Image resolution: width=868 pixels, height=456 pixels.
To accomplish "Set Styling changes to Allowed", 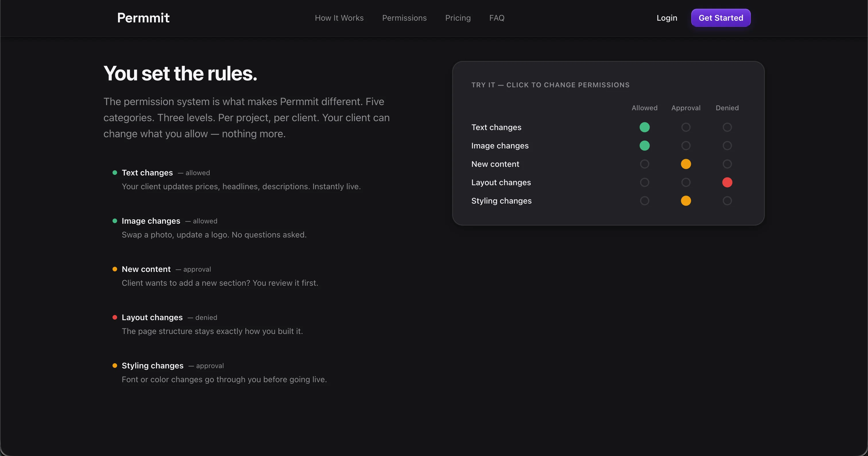I will (x=644, y=201).
